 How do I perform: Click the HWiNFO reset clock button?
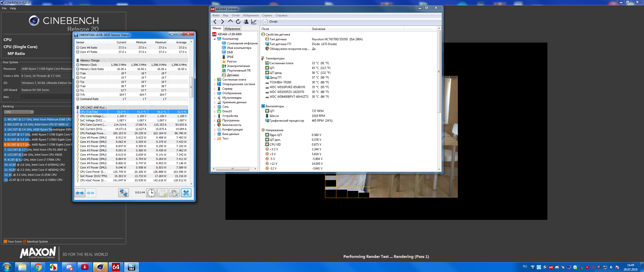151,193
